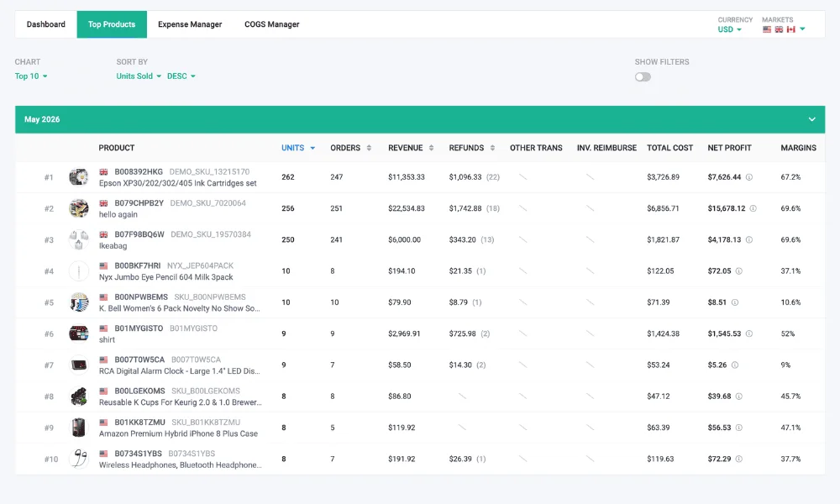Open the 'hello again' product thumbnail
Image resolution: width=840 pixels, height=504 pixels.
(x=79, y=208)
